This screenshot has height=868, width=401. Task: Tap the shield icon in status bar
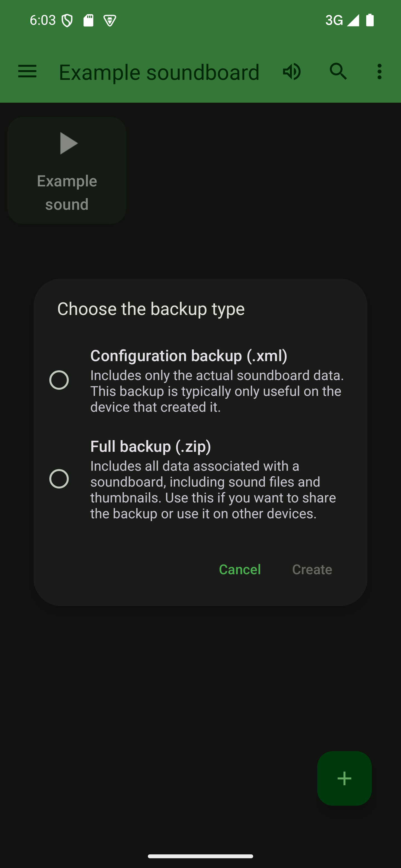click(67, 21)
